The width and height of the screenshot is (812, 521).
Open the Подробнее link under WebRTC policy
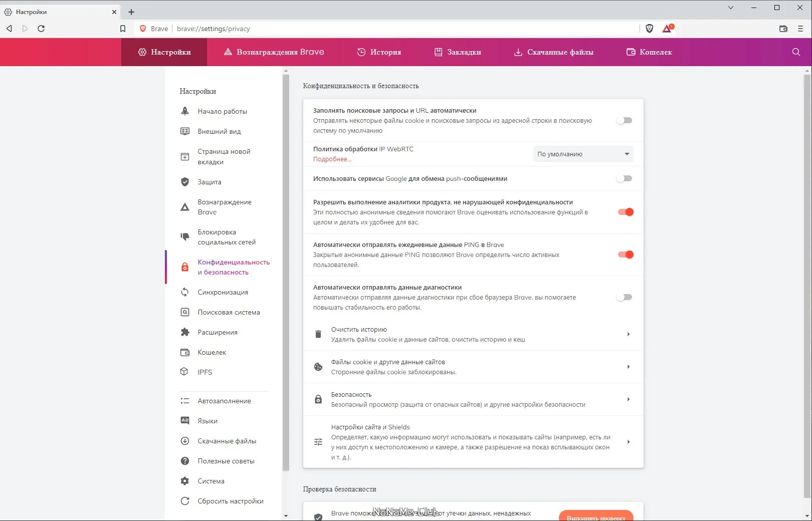coord(332,159)
